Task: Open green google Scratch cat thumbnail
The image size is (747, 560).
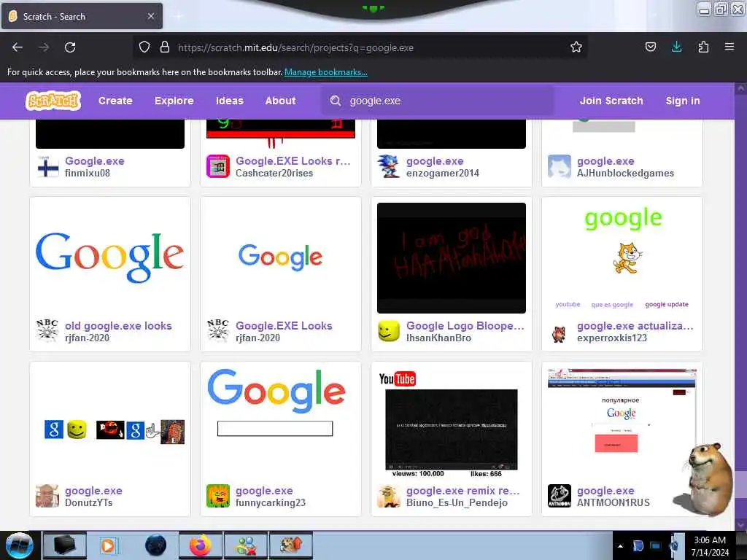Action: (x=622, y=257)
